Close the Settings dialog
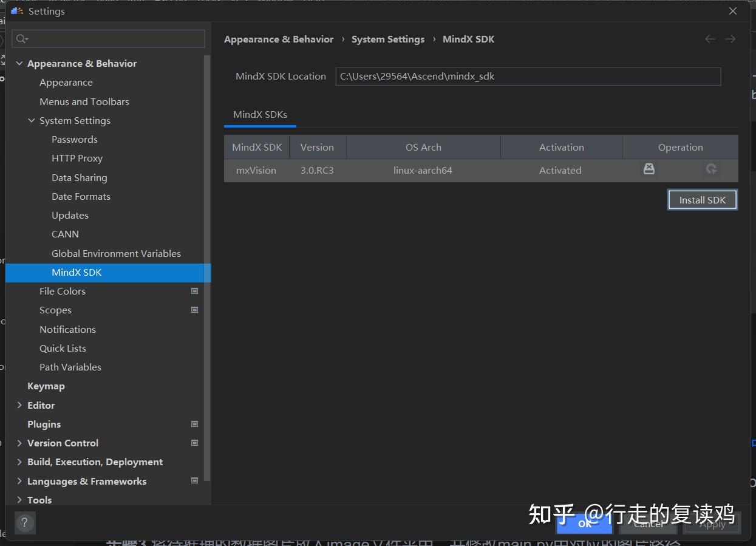756x546 pixels. click(733, 11)
